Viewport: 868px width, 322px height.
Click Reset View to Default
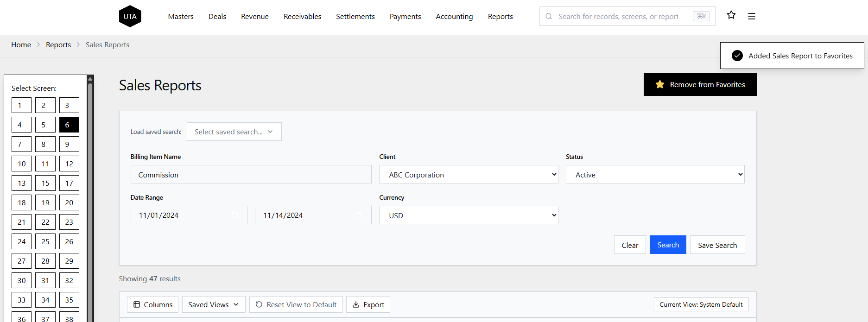click(x=296, y=304)
